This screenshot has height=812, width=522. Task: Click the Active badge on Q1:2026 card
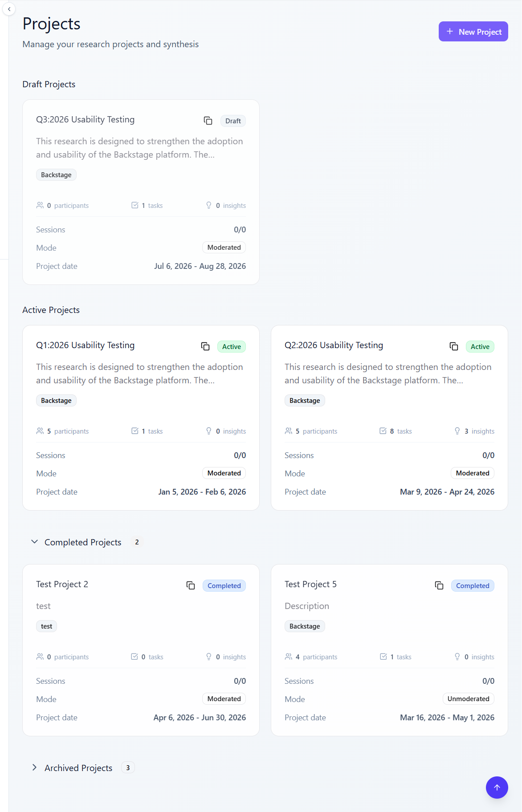click(231, 347)
